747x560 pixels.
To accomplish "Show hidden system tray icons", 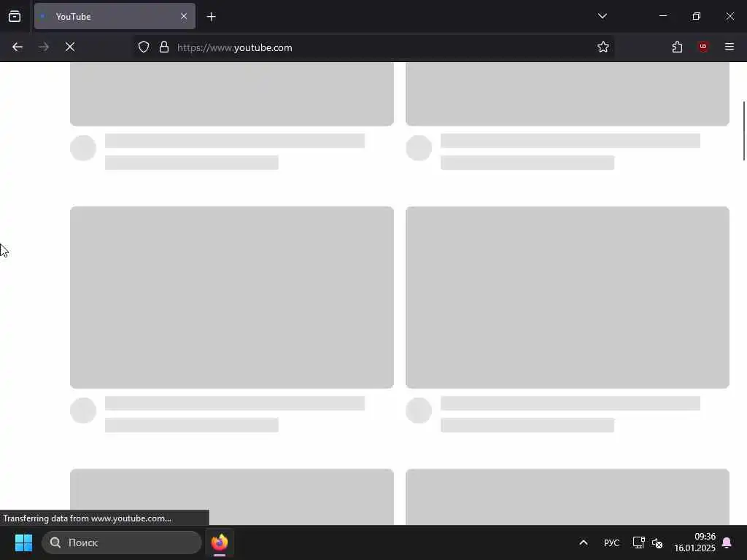I will tap(584, 542).
